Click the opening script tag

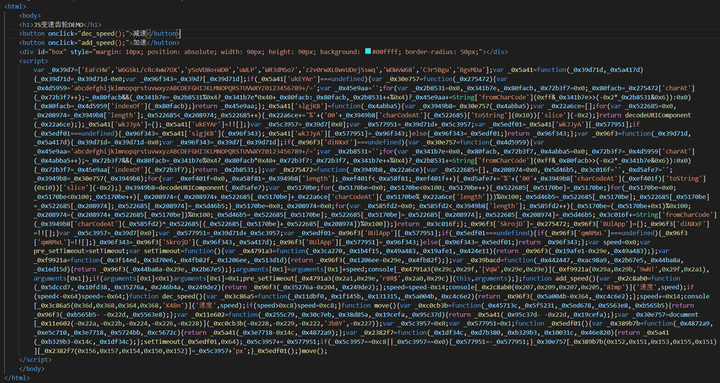pyautogui.click(x=34, y=61)
